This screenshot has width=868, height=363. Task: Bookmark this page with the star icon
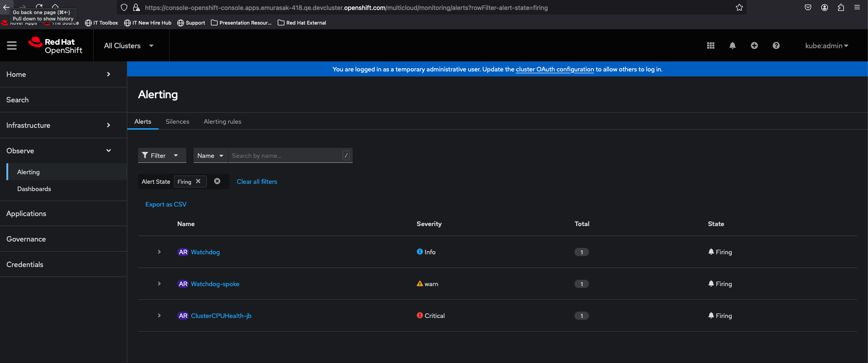click(x=739, y=7)
